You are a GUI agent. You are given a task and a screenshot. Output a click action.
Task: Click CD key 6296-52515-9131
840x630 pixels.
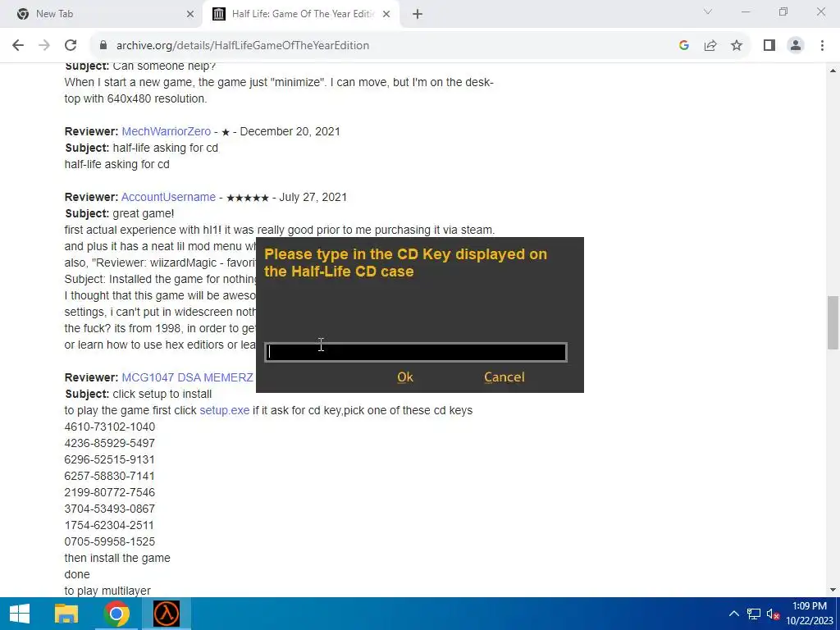pos(110,459)
